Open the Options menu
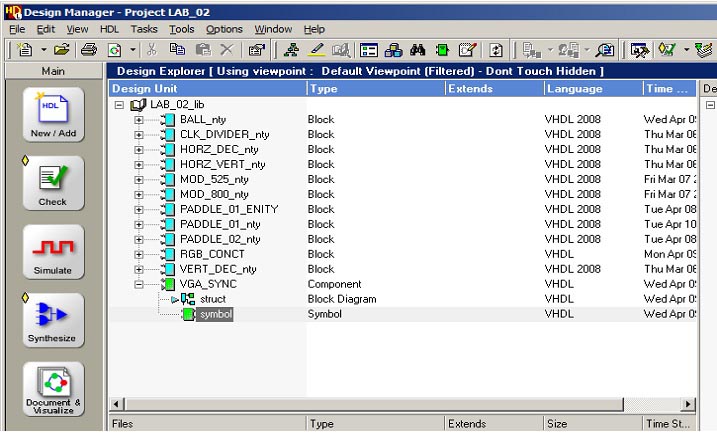717x433 pixels. (224, 29)
